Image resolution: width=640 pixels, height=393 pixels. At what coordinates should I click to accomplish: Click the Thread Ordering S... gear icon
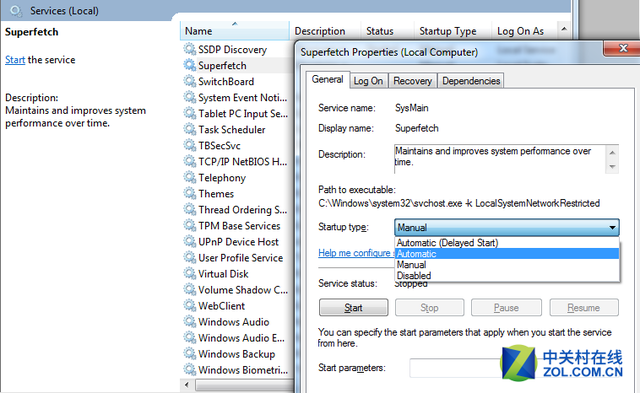coord(189,209)
